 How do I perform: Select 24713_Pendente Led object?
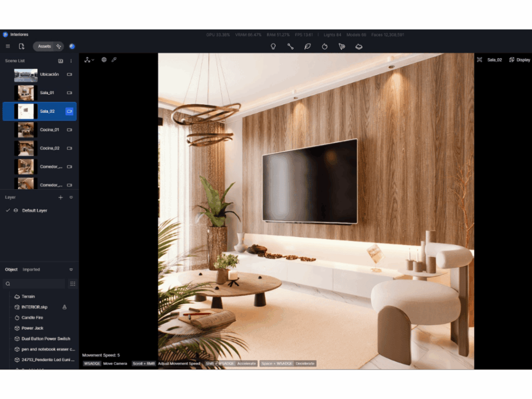point(48,360)
